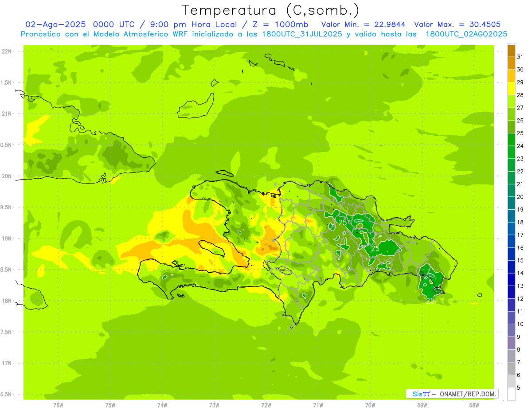Image resolution: width=532 pixels, height=411 pixels.
Task: Click the legend value '29'
Action: pyautogui.click(x=520, y=82)
